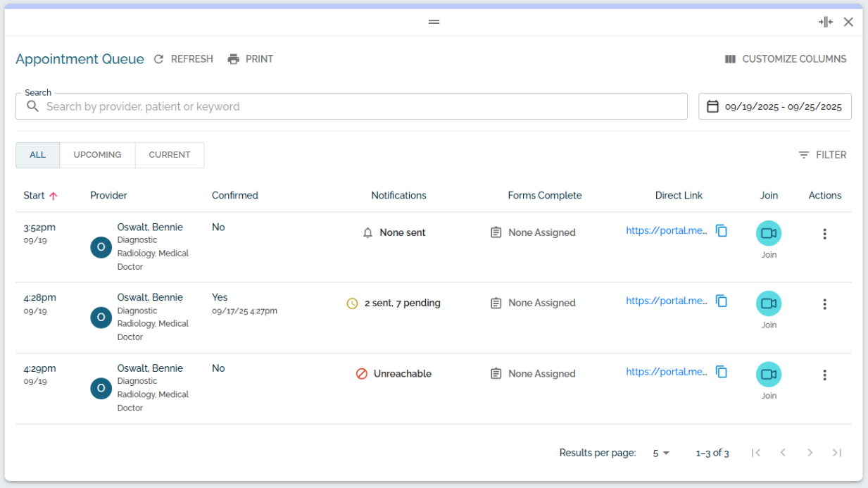Open actions menu for 3:52pm appointment
The height and width of the screenshot is (488, 868).
(824, 234)
